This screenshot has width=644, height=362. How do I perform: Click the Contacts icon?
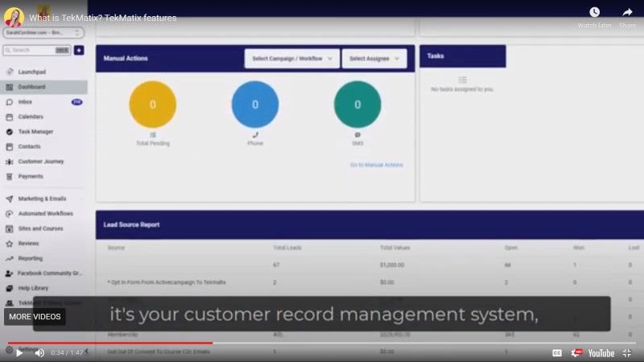[10, 146]
